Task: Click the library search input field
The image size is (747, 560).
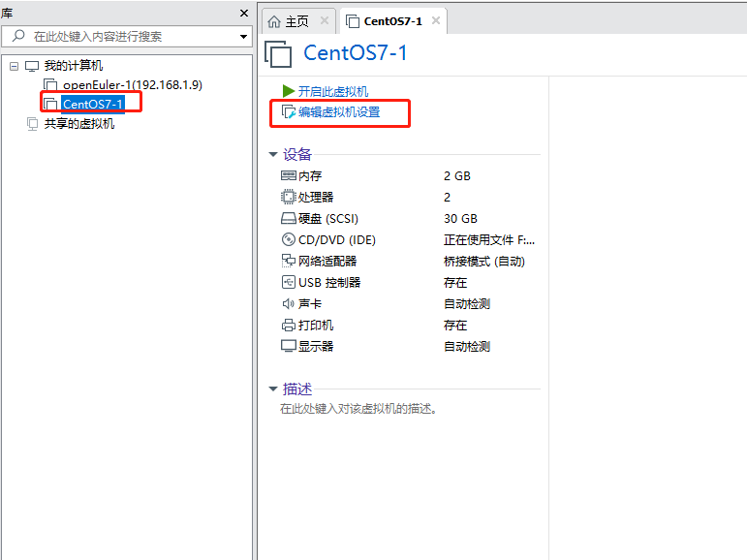Action: pos(128,36)
